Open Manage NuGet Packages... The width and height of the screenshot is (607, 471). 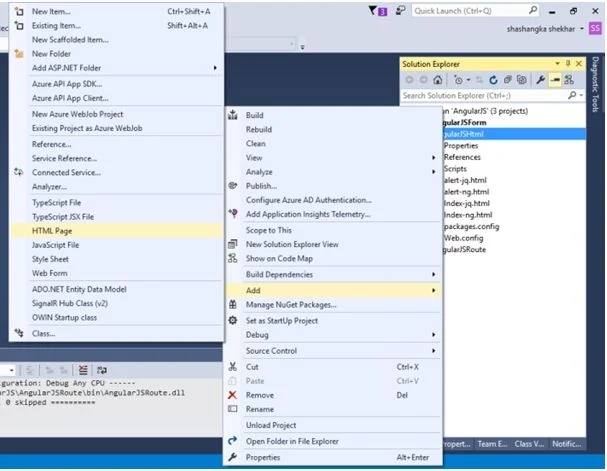333,305
